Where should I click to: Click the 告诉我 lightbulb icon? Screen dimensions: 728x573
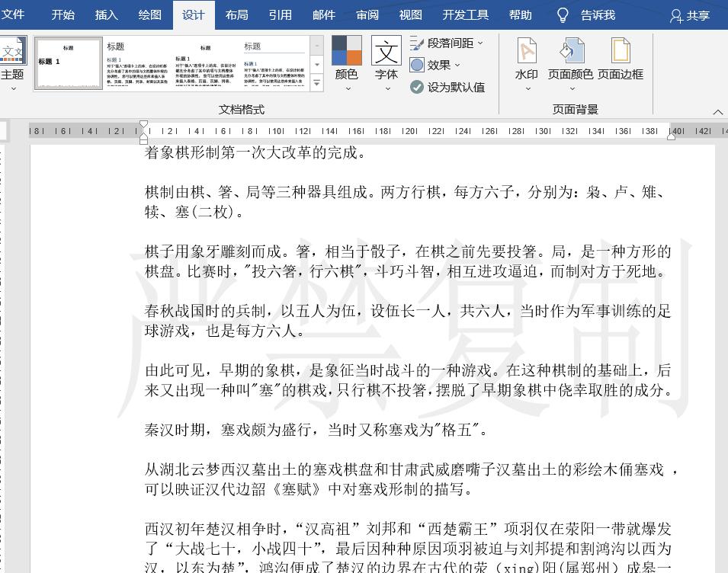564,14
